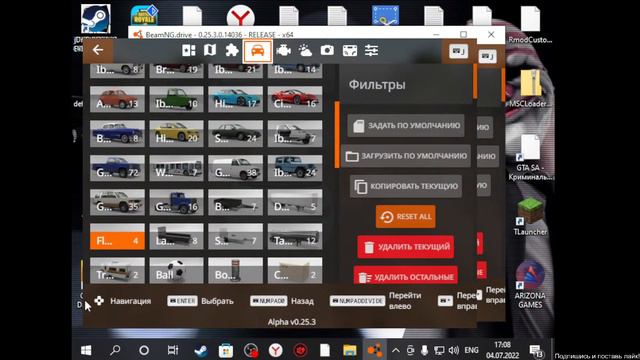Click the Навигация hint text
The width and height of the screenshot is (640, 360).
coord(131,301)
